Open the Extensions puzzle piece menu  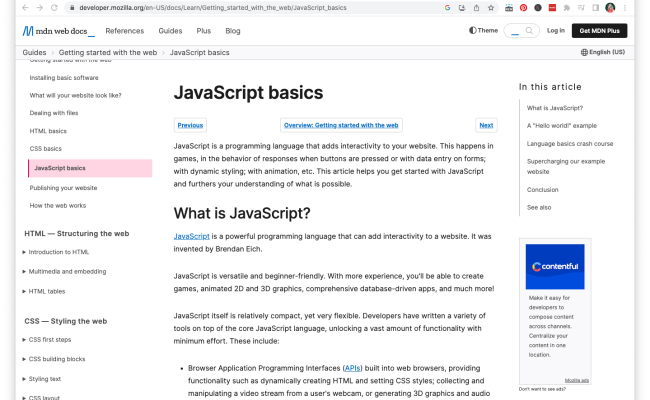pyautogui.click(x=567, y=7)
